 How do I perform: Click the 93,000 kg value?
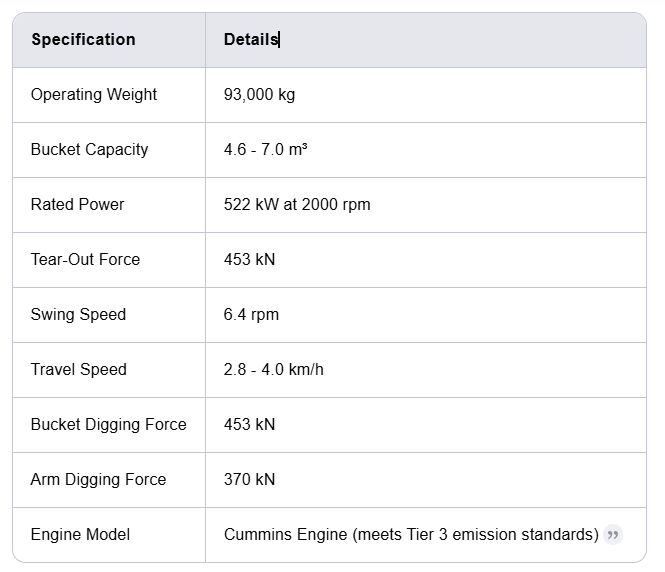click(x=259, y=94)
